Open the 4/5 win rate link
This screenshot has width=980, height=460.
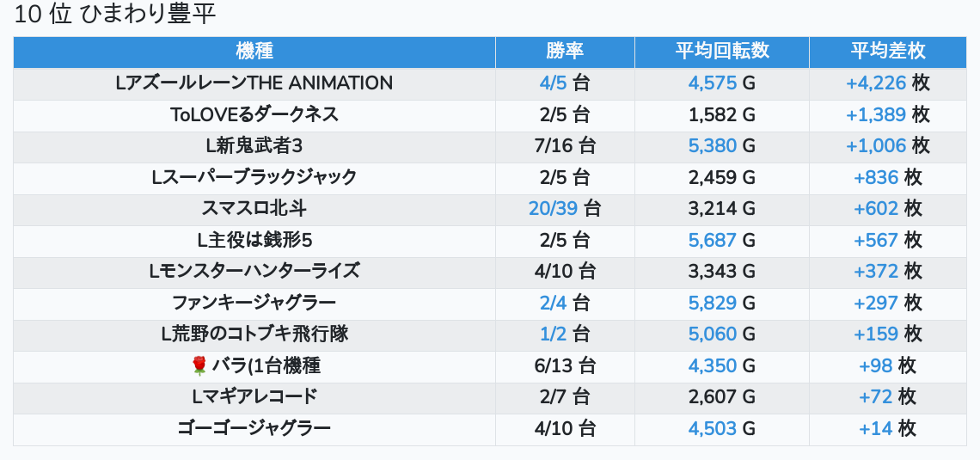pyautogui.click(x=554, y=83)
